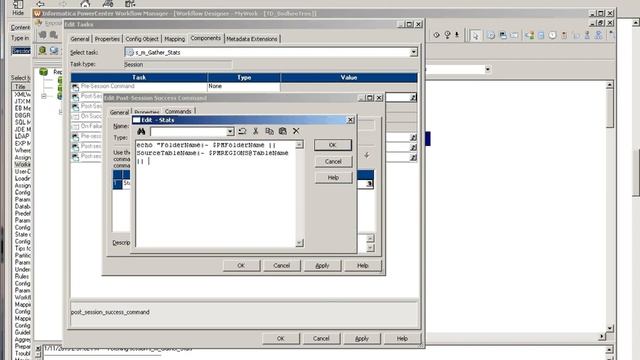Screen dimensions: 640x360
Task: Click the clock-shaped Timer task icon in toolbar
Action: pyautogui.click(x=552, y=36)
